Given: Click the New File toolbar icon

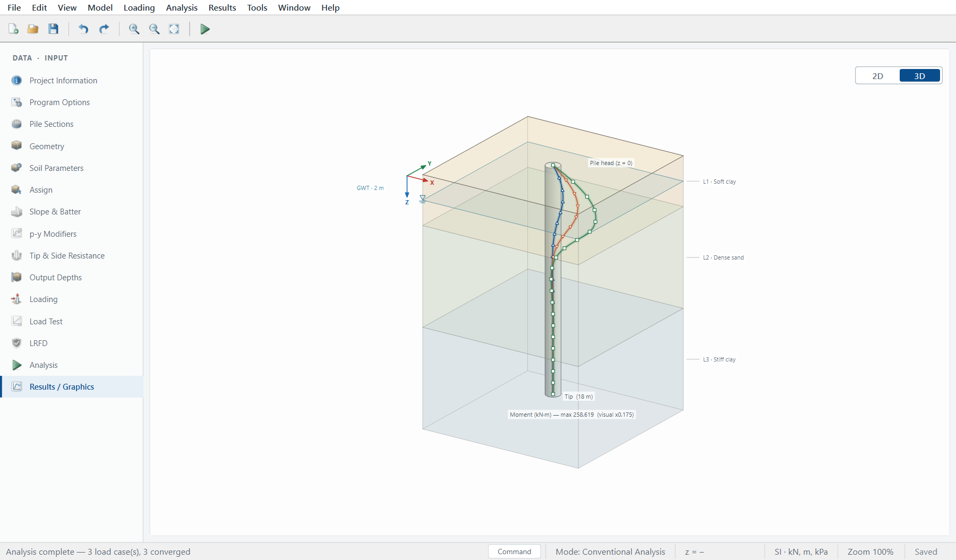Looking at the screenshot, I should (x=13, y=29).
